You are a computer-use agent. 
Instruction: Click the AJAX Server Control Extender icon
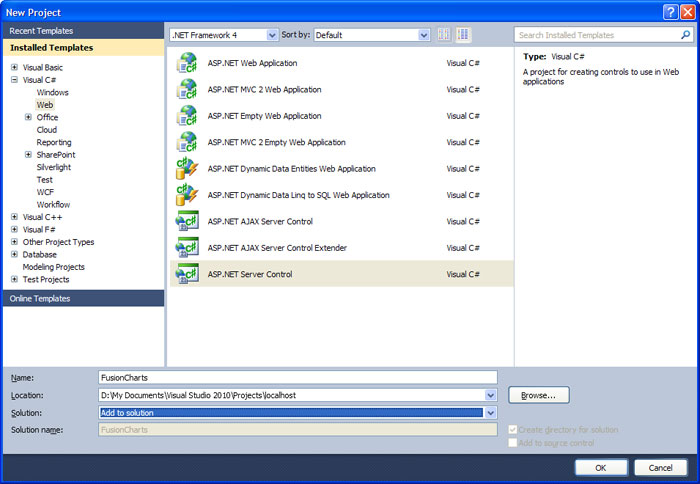click(x=187, y=247)
